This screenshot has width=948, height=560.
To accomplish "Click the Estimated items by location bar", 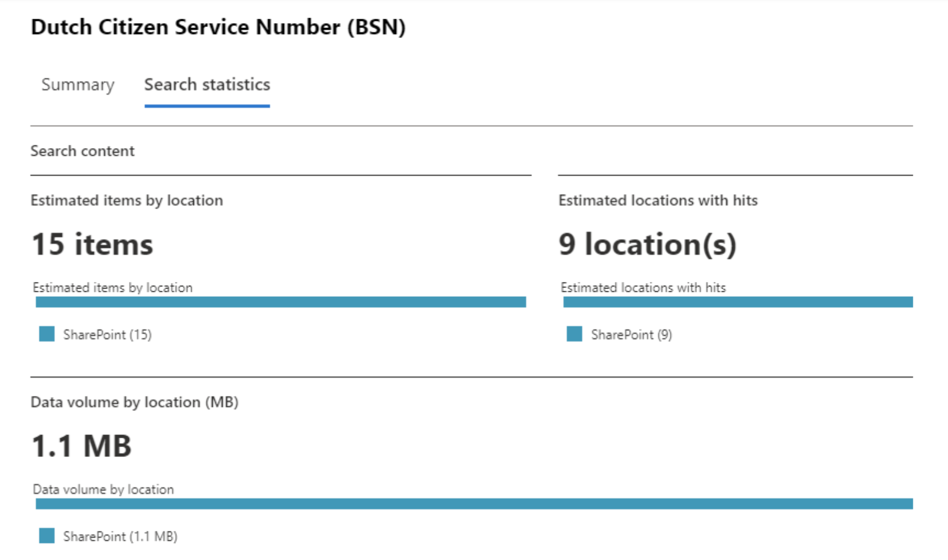I will click(x=281, y=302).
